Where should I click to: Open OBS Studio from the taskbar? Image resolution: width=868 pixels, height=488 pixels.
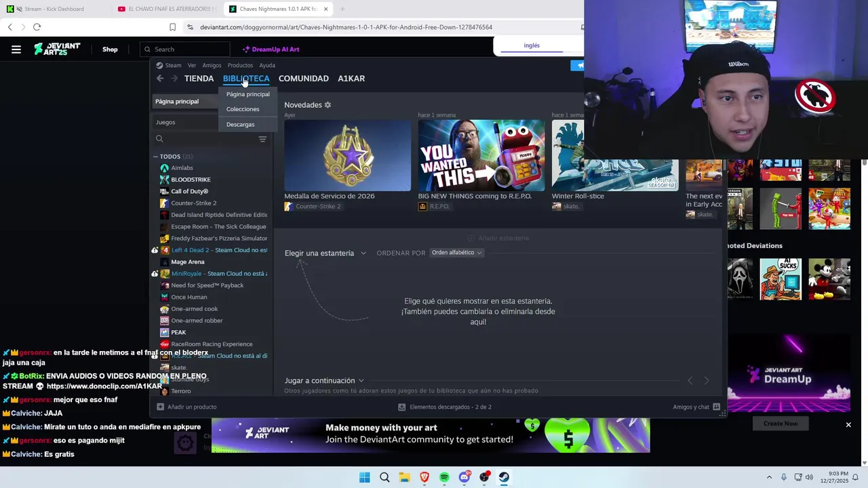(x=484, y=477)
